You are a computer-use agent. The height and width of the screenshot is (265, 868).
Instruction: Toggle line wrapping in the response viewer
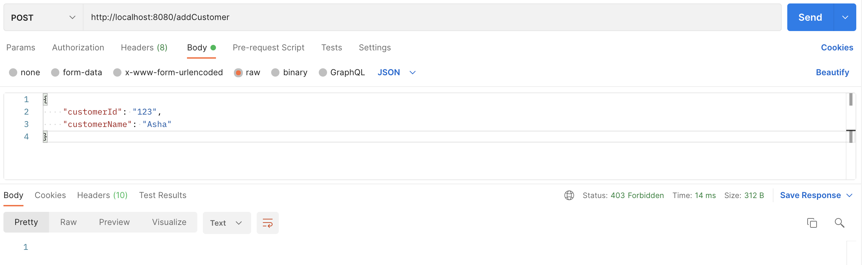pos(268,223)
